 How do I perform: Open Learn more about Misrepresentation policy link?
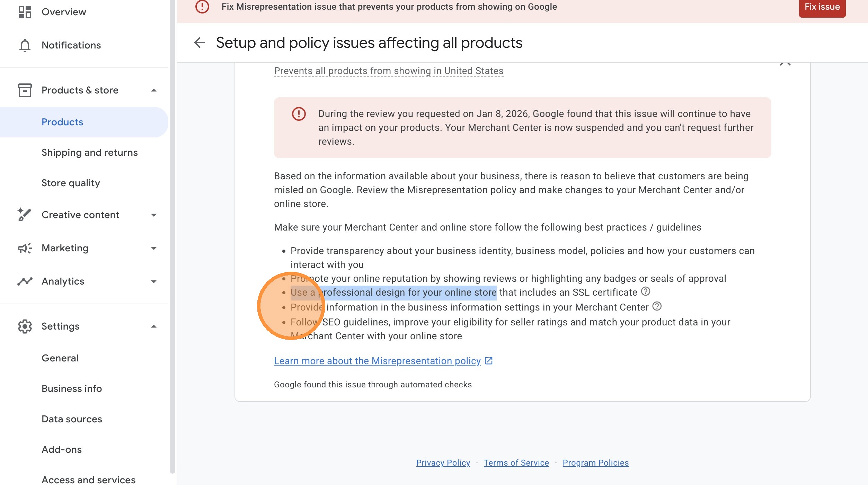[377, 361]
